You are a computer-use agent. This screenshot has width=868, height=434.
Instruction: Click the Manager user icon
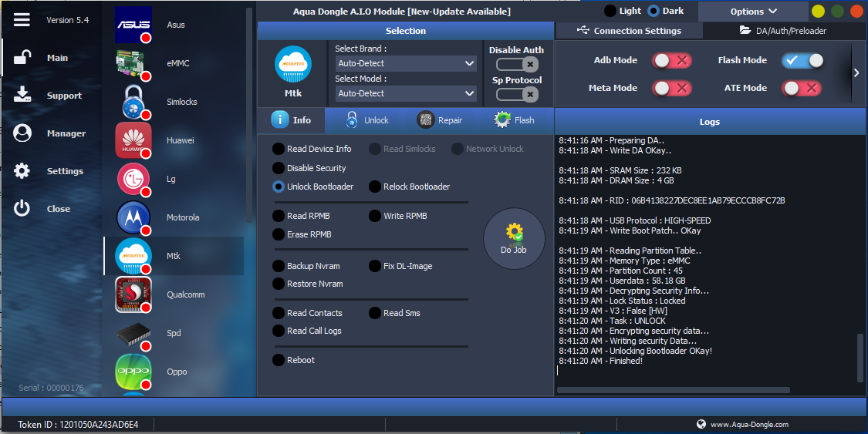tap(22, 133)
